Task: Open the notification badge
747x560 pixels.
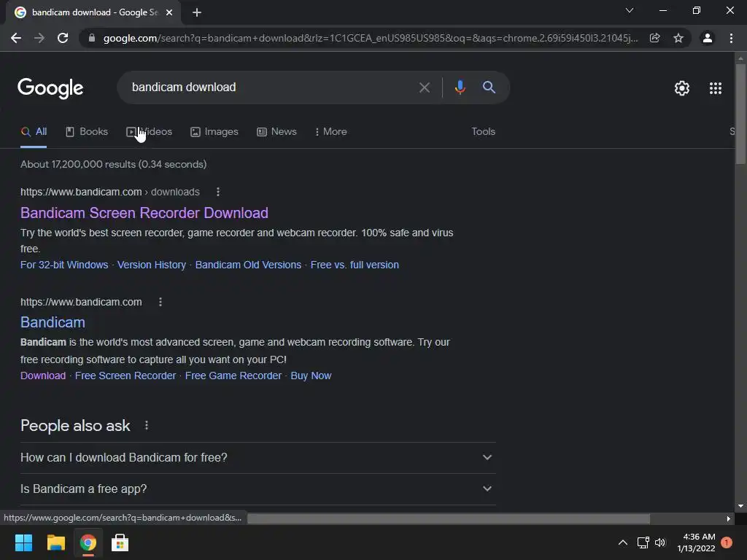Action: (727, 542)
